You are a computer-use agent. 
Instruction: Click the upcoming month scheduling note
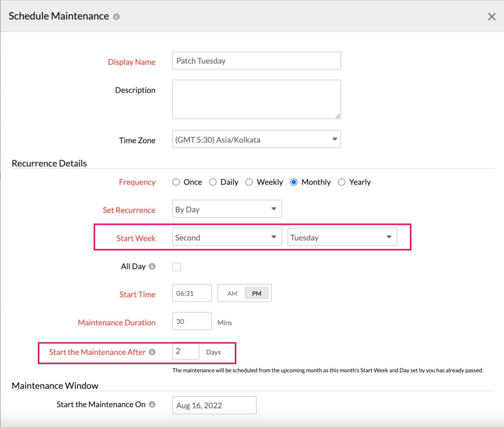point(328,370)
